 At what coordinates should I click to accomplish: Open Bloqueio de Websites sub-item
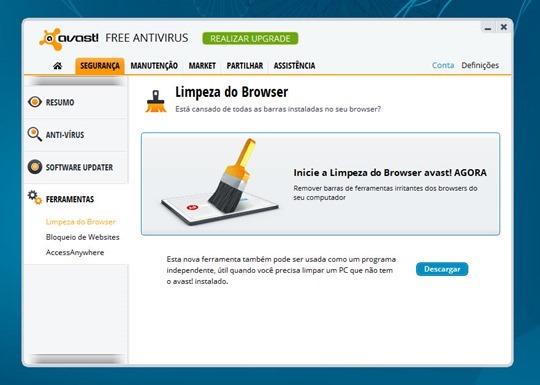pyautogui.click(x=83, y=237)
